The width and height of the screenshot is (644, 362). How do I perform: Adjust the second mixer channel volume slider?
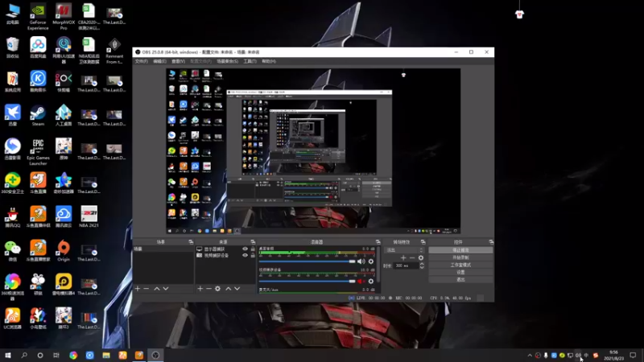tap(307, 281)
